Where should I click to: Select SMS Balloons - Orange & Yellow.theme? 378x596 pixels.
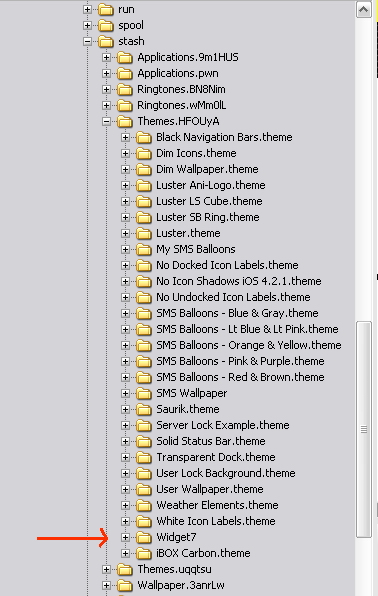coord(249,345)
